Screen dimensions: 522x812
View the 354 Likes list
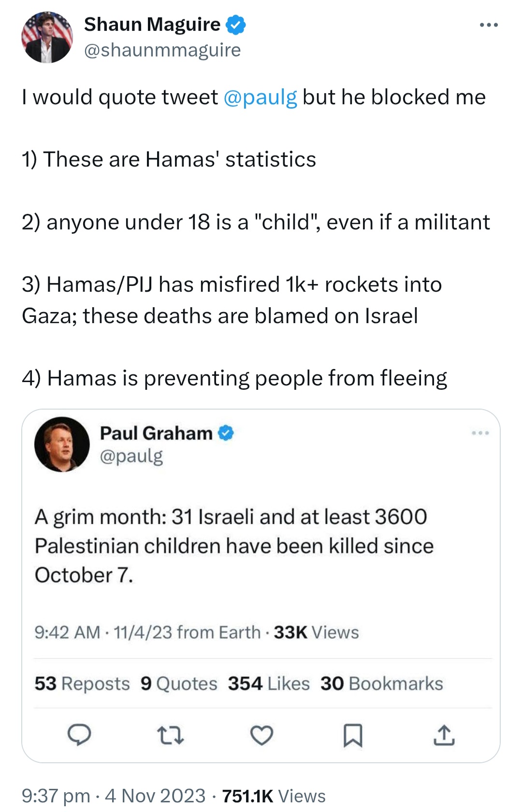269,684
